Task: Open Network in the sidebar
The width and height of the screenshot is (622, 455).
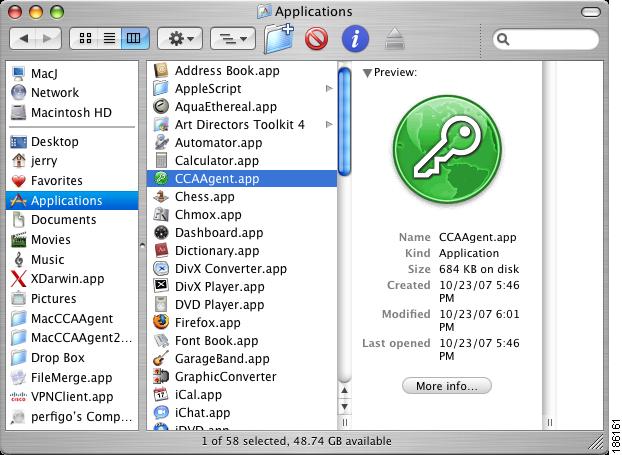Action: coord(73,92)
